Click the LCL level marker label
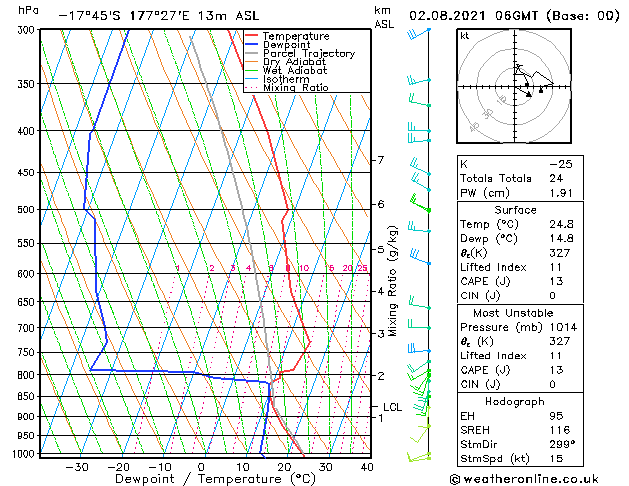Image resolution: width=629 pixels, height=486 pixels. (392, 407)
